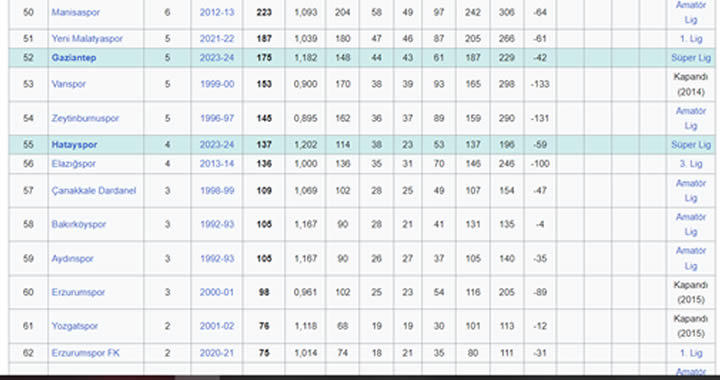The width and height of the screenshot is (720, 380).
Task: Open the 2013-14 season link
Action: click(217, 164)
